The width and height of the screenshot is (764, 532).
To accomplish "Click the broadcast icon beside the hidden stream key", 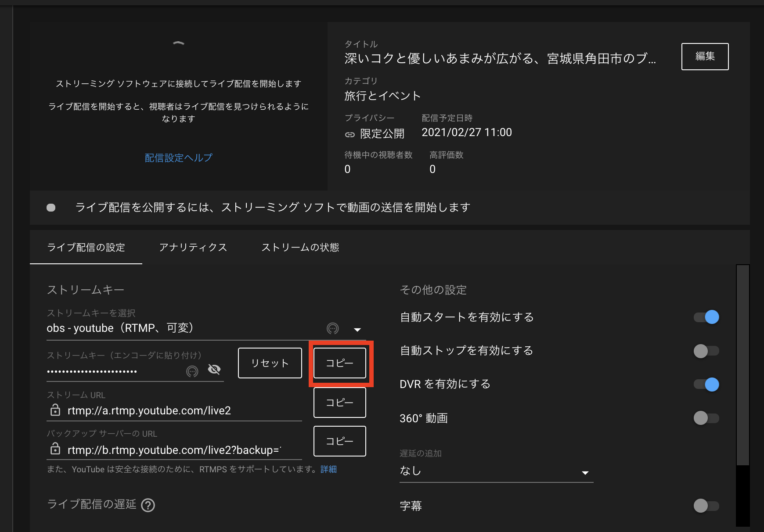I will [x=192, y=370].
